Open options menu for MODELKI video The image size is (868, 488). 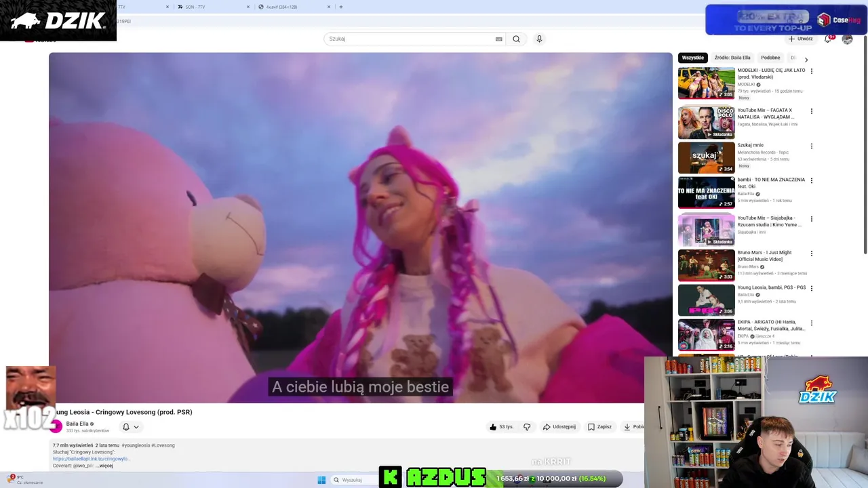coord(812,71)
